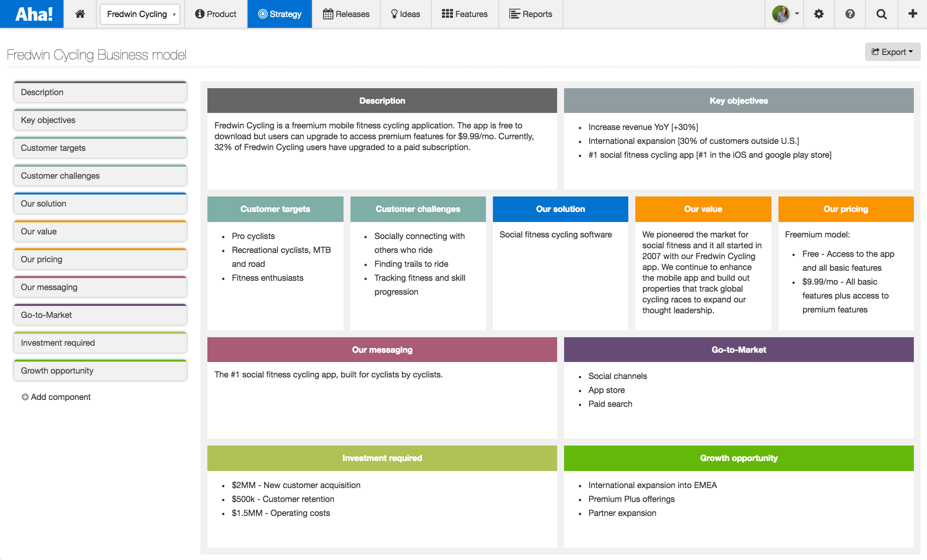Select Our pricing in the sidebar
The height and width of the screenshot is (560, 927).
pos(100,259)
